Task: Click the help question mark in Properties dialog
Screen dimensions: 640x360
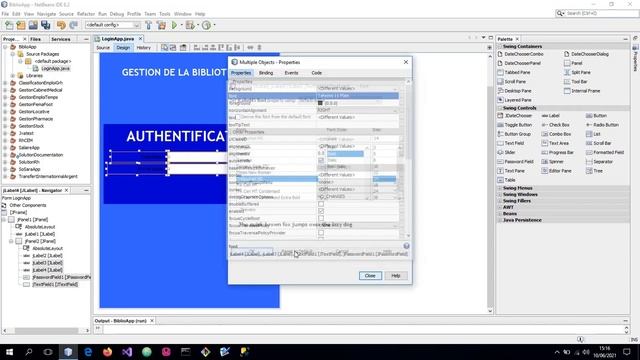Action: pos(406,246)
